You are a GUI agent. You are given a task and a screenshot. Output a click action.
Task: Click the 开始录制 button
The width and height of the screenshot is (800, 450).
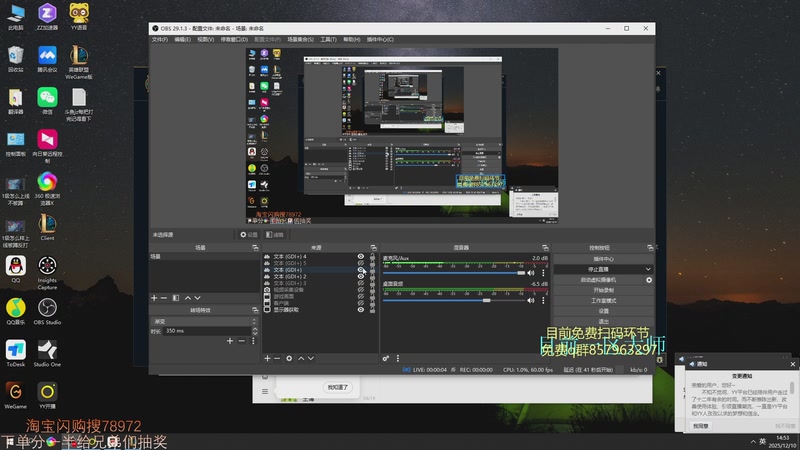tap(603, 290)
